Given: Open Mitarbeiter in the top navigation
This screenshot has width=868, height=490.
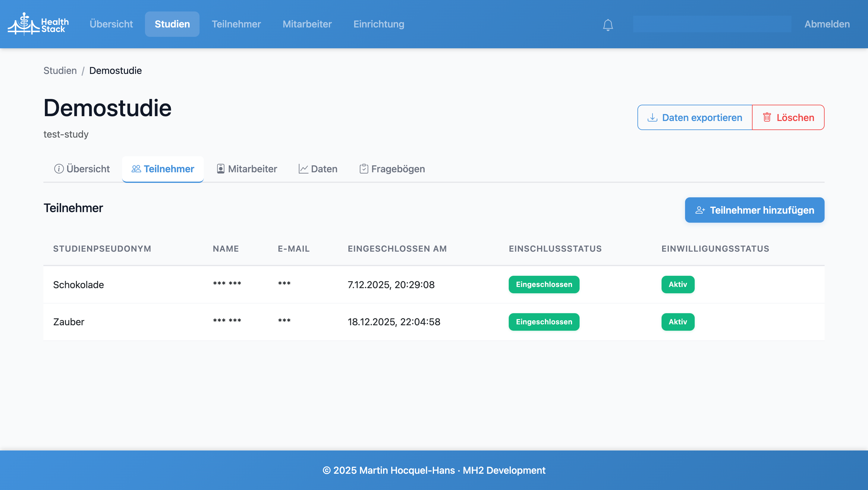Looking at the screenshot, I should tap(307, 24).
